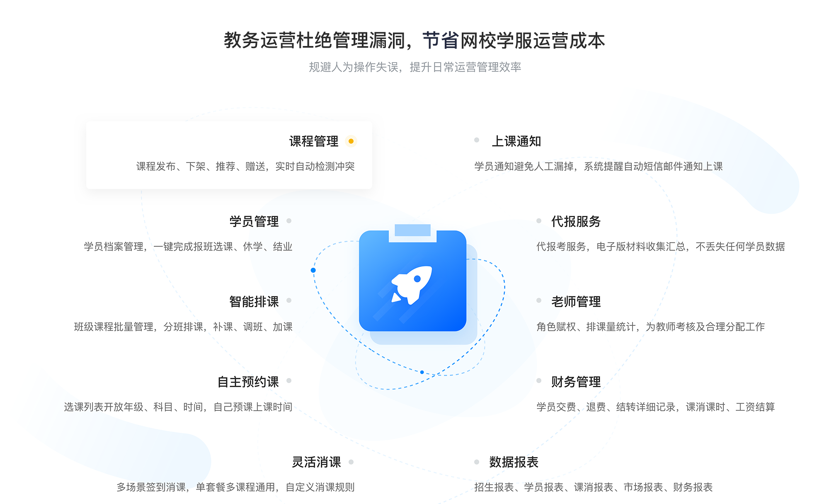
Task: Click the 智能排课 scheduling icon
Action: pyautogui.click(x=284, y=302)
